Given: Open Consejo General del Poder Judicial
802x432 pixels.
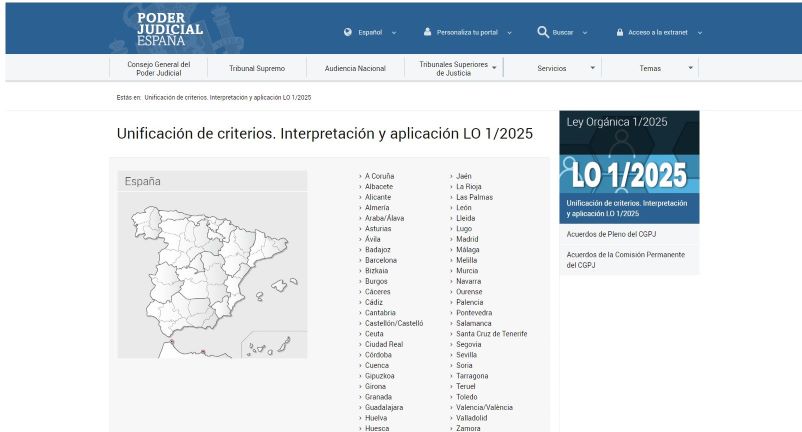Looking at the screenshot, I should tap(158, 68).
